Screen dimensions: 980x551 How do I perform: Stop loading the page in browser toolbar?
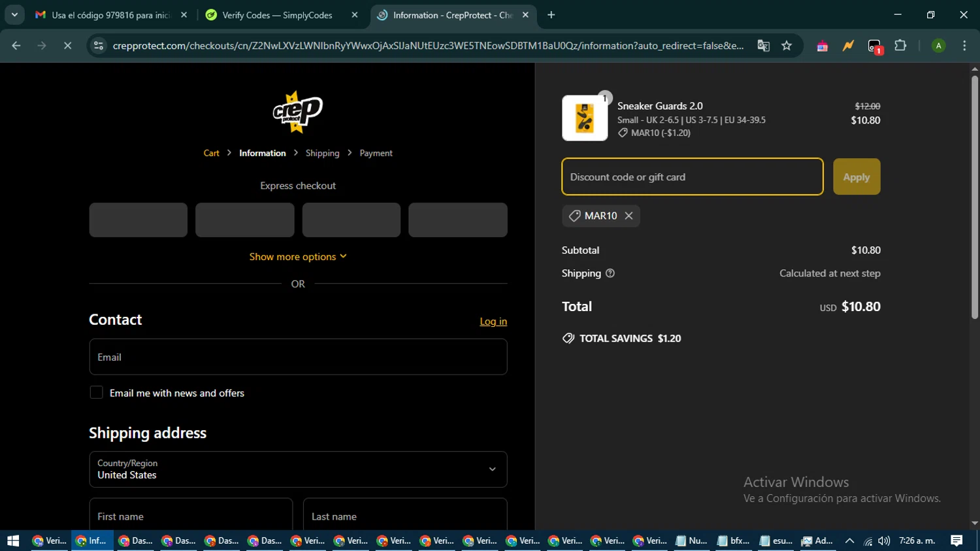click(x=67, y=46)
